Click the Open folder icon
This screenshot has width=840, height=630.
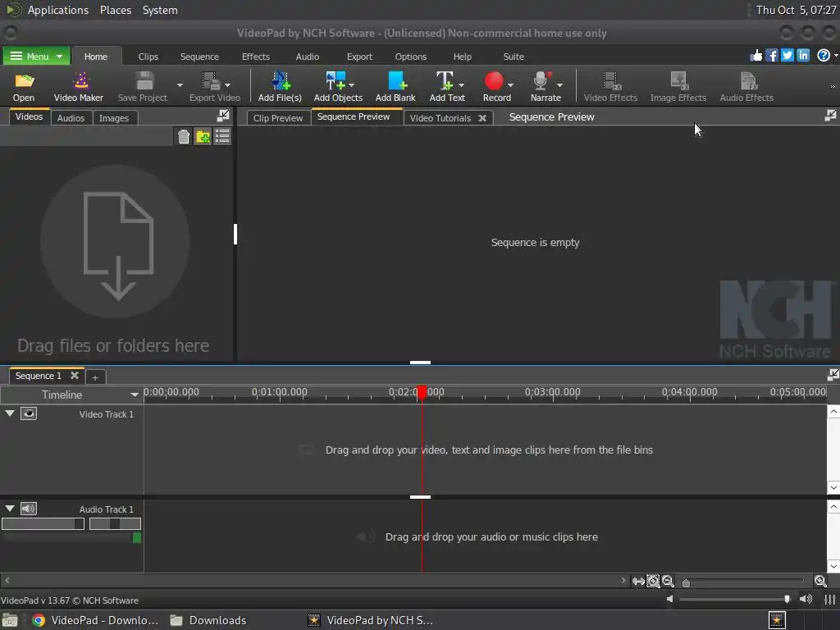click(24, 81)
